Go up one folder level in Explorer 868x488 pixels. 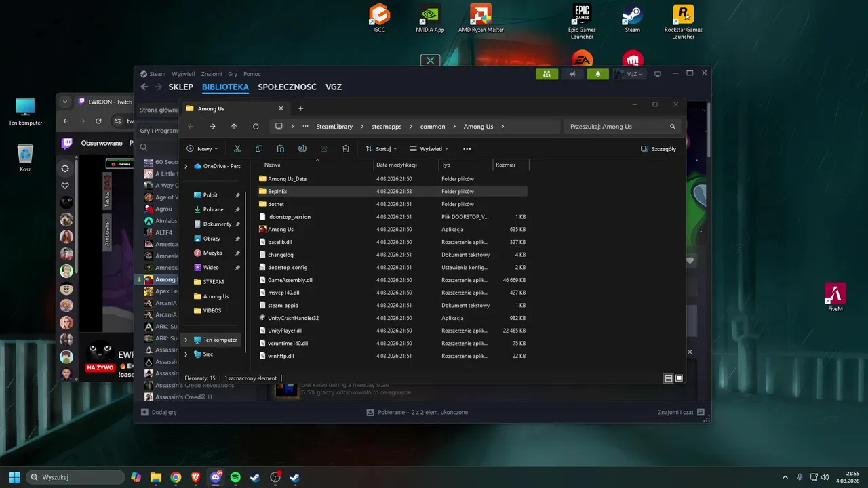[x=234, y=126]
